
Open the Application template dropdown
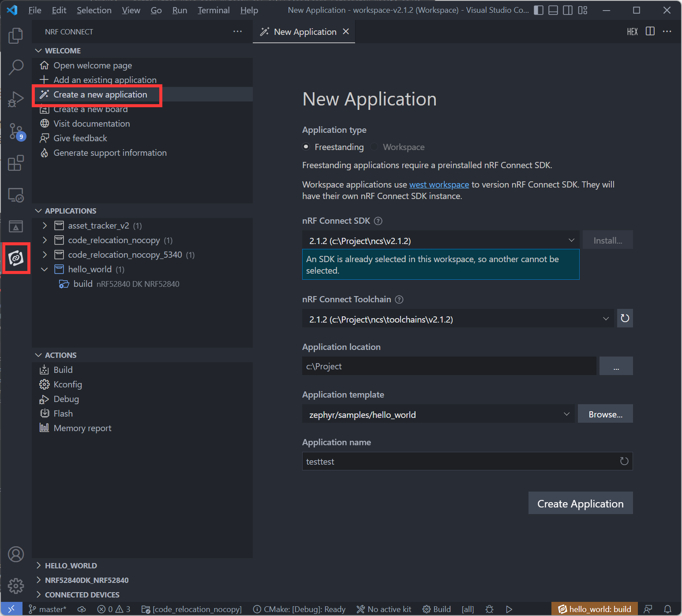pos(438,414)
